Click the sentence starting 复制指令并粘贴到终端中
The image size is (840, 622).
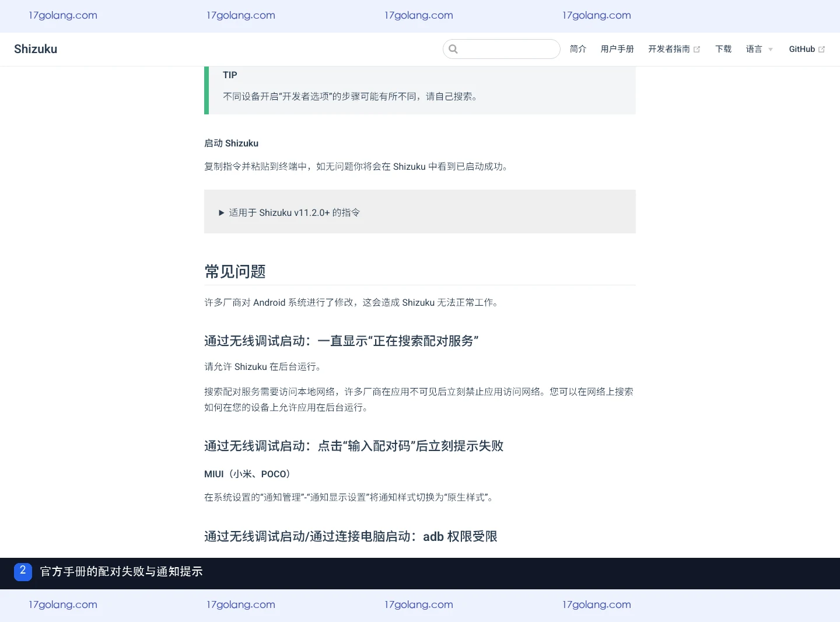click(x=356, y=166)
